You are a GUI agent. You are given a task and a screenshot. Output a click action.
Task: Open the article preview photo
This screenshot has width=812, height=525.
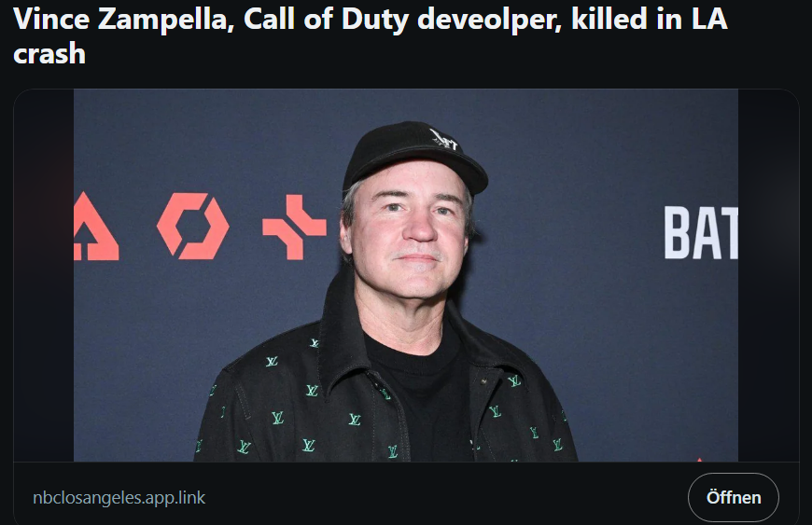point(405,275)
